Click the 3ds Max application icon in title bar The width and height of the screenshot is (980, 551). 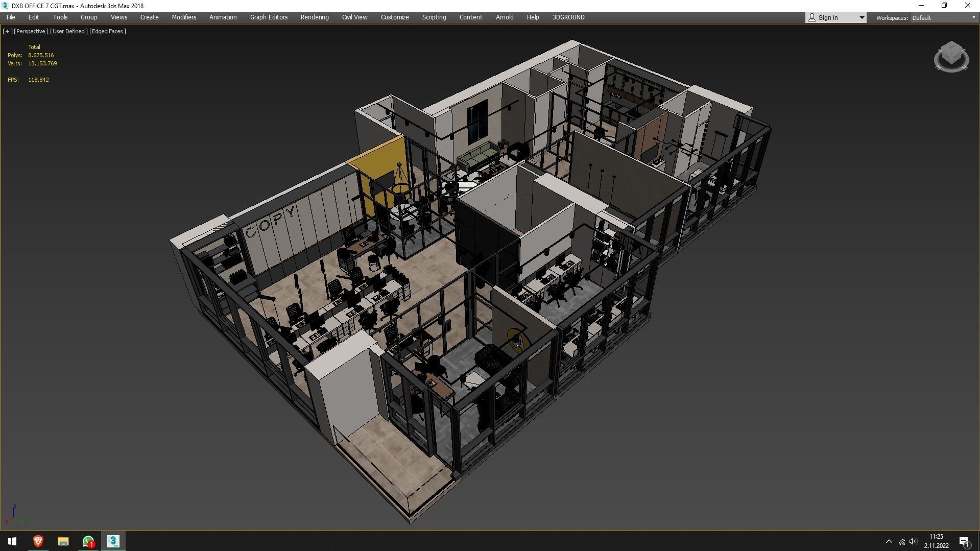[5, 6]
